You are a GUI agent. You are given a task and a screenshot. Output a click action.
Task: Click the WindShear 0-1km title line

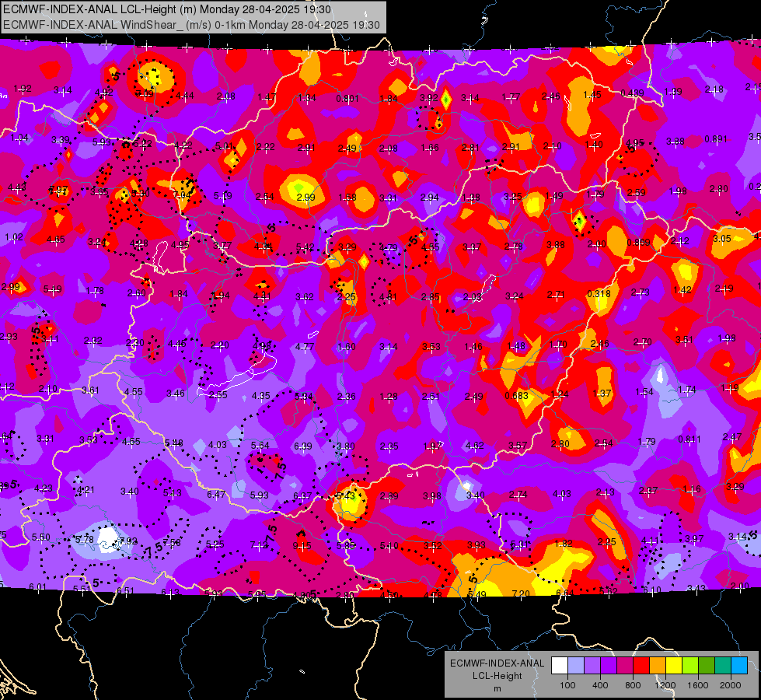click(x=192, y=25)
